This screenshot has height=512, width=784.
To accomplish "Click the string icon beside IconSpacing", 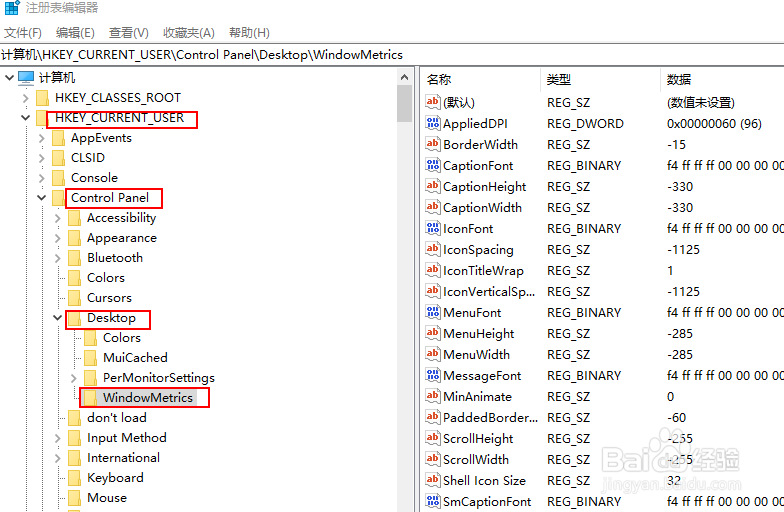I will (432, 249).
